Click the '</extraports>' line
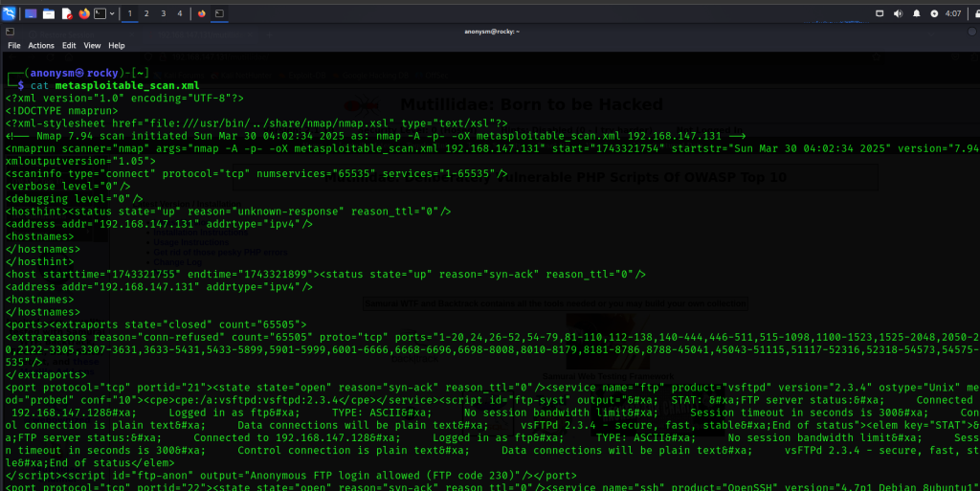The height and width of the screenshot is (491, 980). tap(46, 375)
